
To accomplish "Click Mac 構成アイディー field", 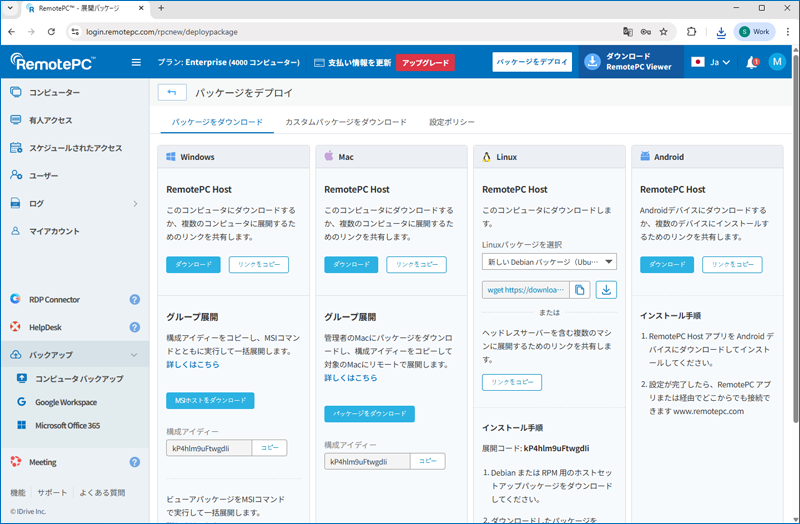I will [367, 461].
